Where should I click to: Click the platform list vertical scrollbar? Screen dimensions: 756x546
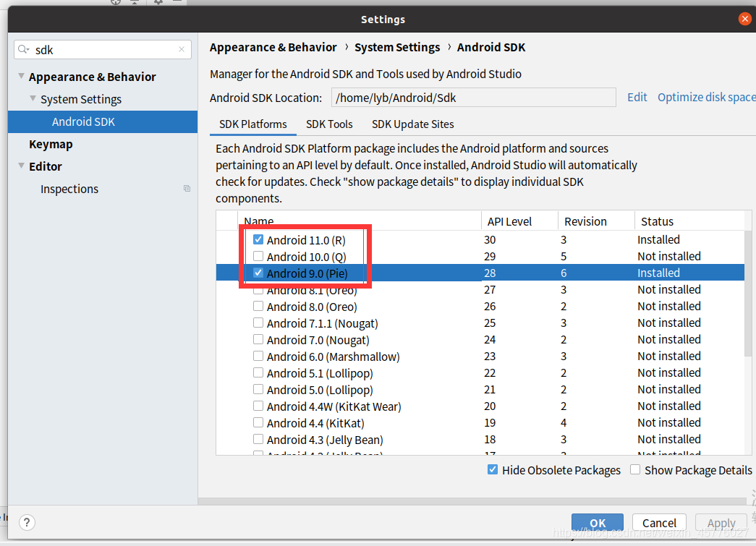click(748, 294)
